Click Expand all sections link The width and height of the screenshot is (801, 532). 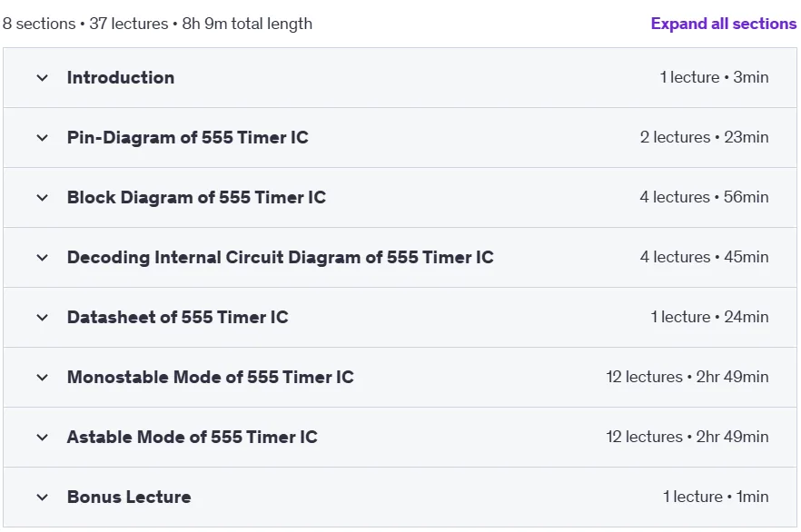click(723, 24)
